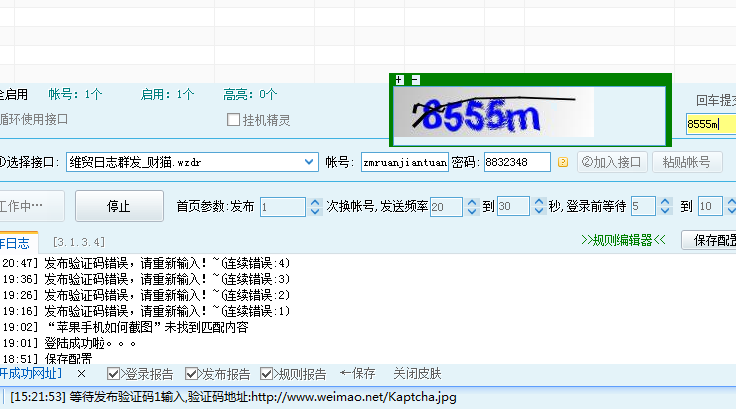Click the status bar captcha URL message
The width and height of the screenshot is (736, 410).
(x=233, y=397)
